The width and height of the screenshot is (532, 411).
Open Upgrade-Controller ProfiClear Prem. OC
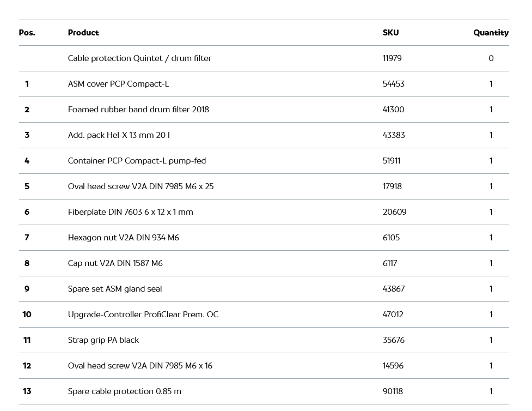[143, 315]
